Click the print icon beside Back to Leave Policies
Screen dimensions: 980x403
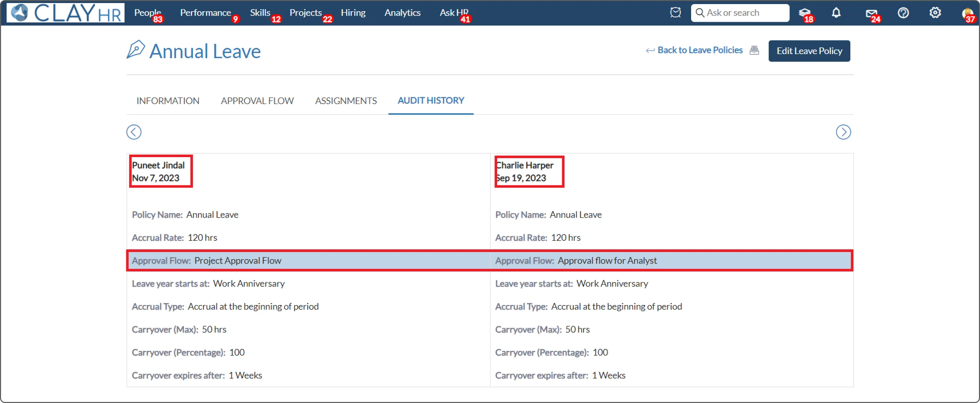tap(754, 50)
